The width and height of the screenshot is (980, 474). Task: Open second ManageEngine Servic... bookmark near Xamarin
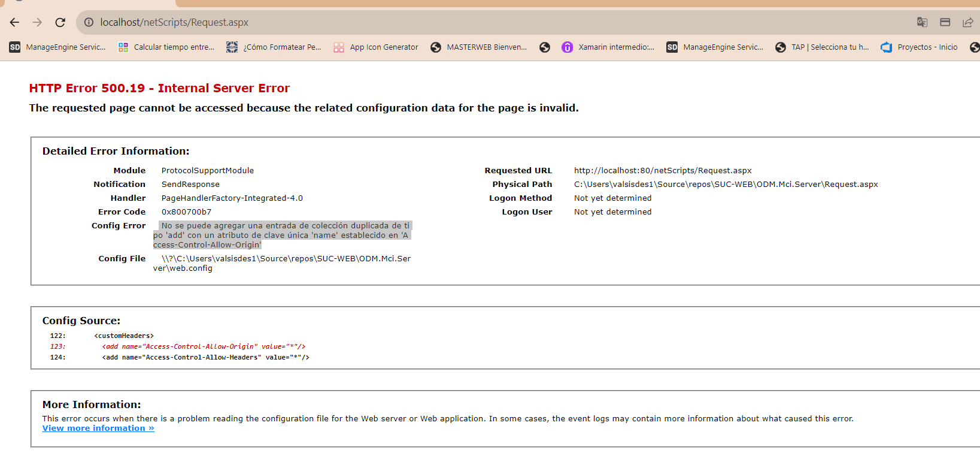(x=715, y=47)
